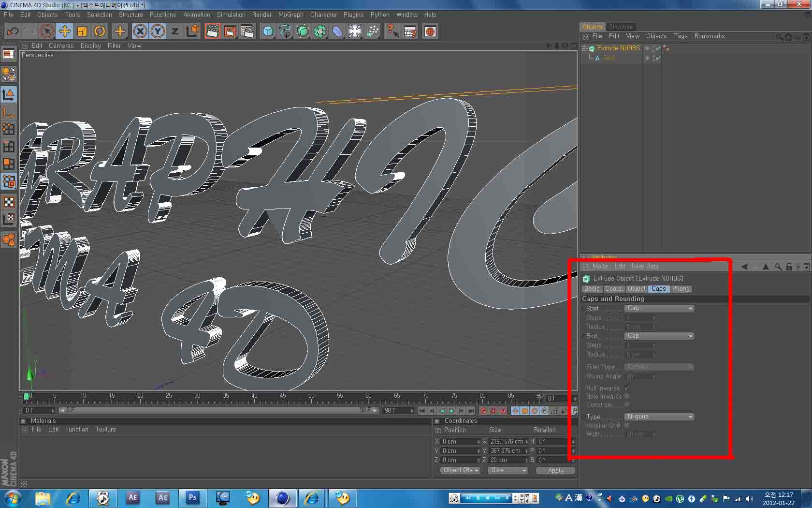Toggle Hull Inwards checkbox
The width and height of the screenshot is (812, 508).
coord(627,388)
